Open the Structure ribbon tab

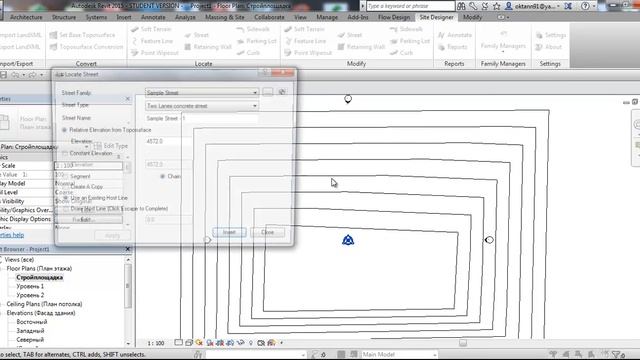[x=64, y=17]
